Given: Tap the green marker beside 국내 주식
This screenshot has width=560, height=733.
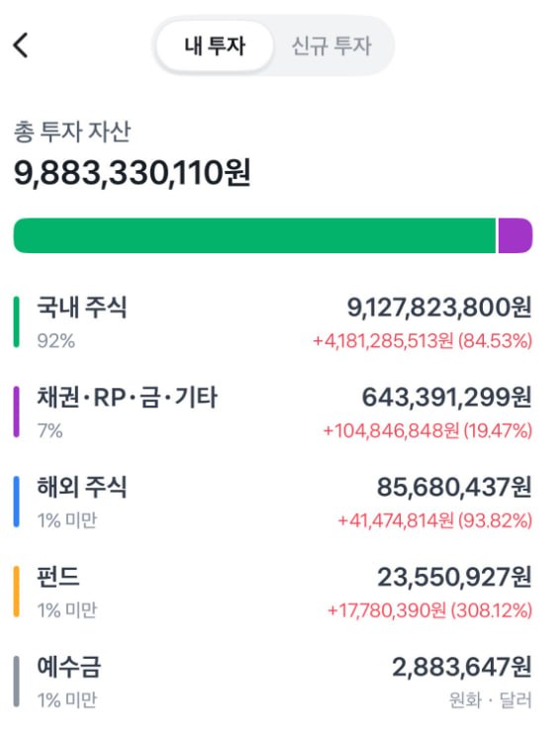Looking at the screenshot, I should tap(17, 322).
